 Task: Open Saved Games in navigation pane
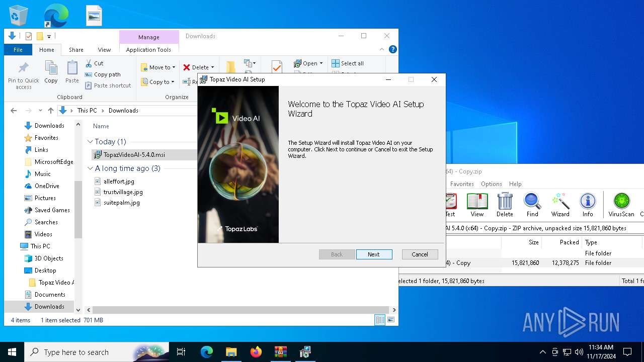[x=52, y=210]
